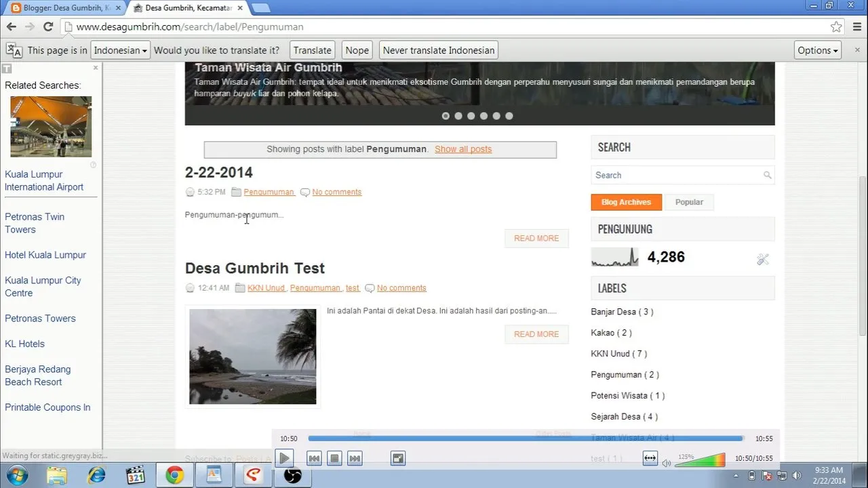This screenshot has height=488, width=868.
Task: Switch to Chrome in the taskbar
Action: coord(175,475)
